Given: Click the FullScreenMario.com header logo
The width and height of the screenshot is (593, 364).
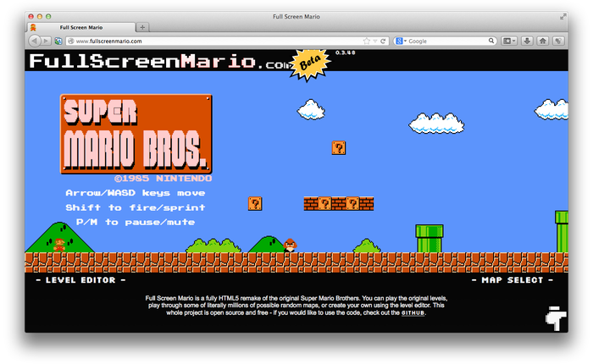Looking at the screenshot, I should (160, 61).
